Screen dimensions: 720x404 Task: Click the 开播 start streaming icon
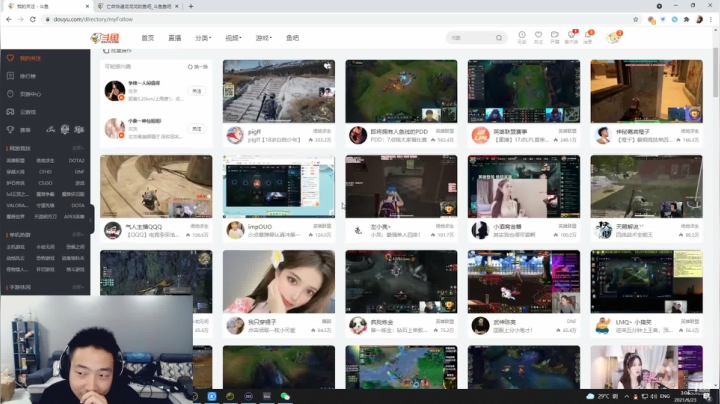point(555,35)
